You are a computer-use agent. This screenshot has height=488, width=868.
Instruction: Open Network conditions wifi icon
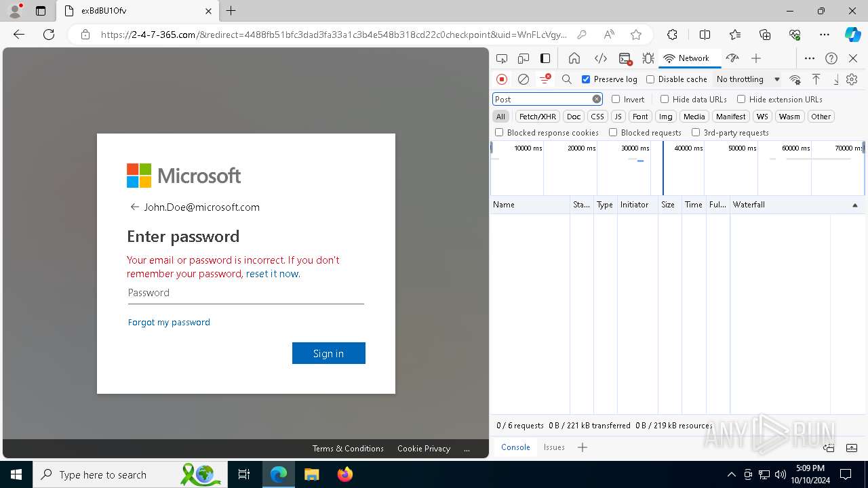coord(795,79)
